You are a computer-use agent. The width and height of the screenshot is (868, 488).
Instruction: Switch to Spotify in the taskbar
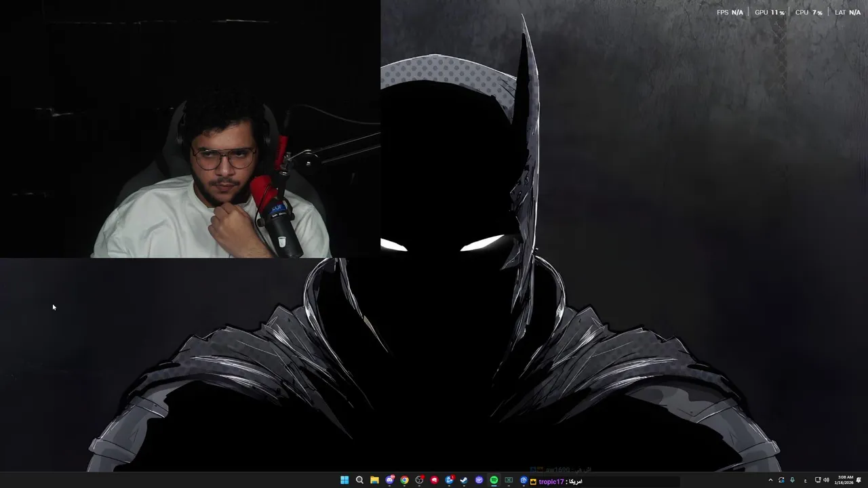(x=494, y=481)
